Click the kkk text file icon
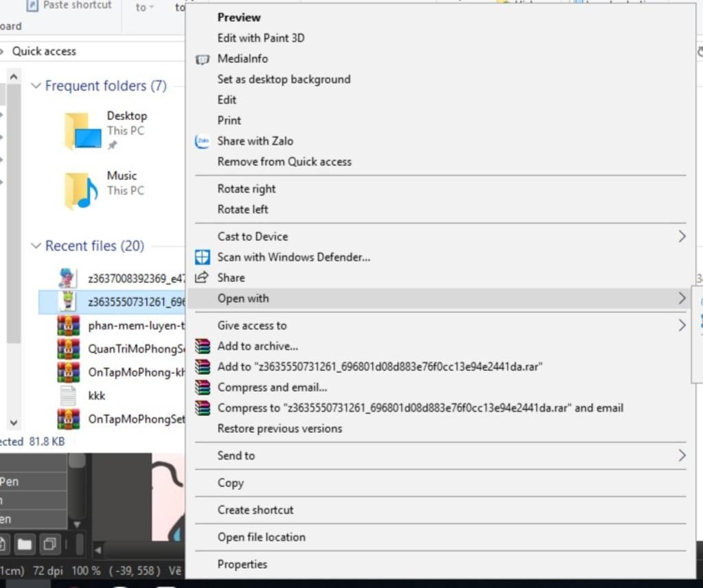 [x=68, y=395]
